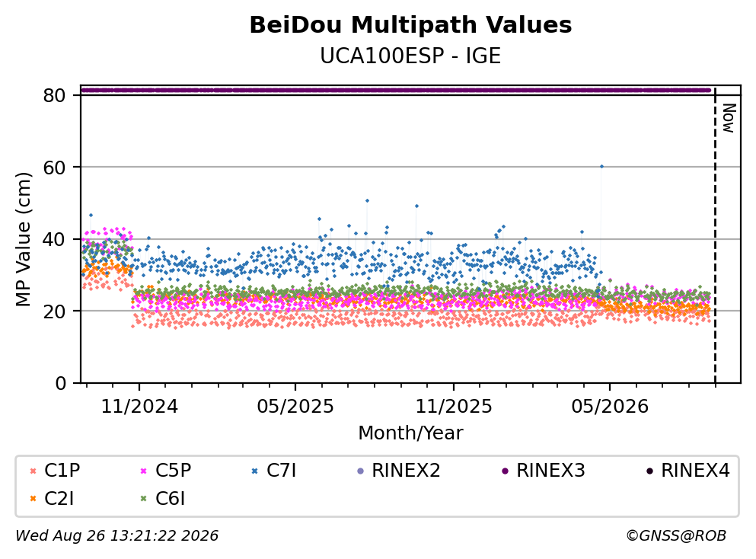The width and height of the screenshot is (756, 559).
Task: Click the MP Value (cm) axis label
Action: tap(23, 239)
